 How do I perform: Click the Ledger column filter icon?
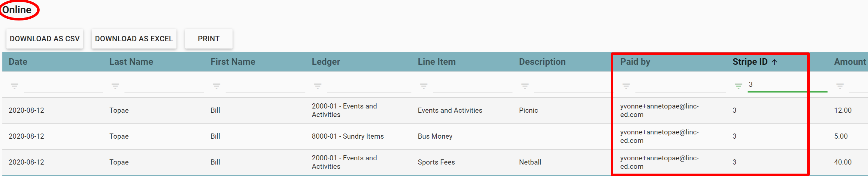(317, 86)
